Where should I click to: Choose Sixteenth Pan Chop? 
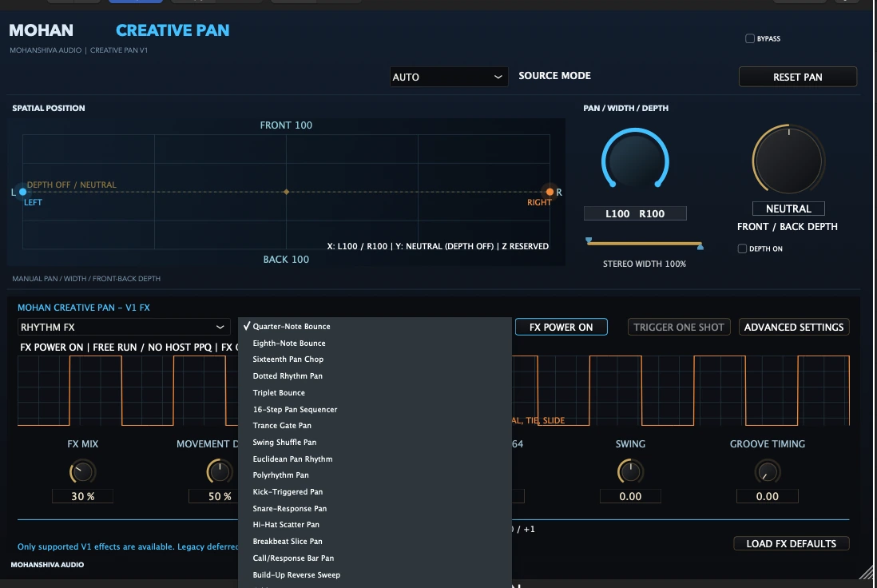375,360
